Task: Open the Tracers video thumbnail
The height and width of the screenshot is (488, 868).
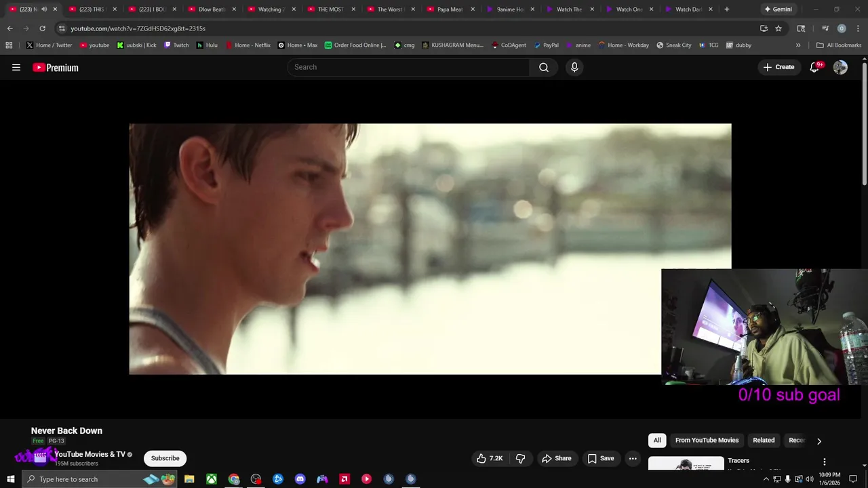Action: pos(686,464)
